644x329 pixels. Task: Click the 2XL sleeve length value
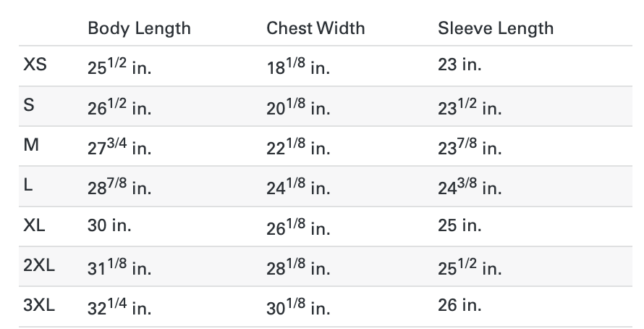point(470,267)
